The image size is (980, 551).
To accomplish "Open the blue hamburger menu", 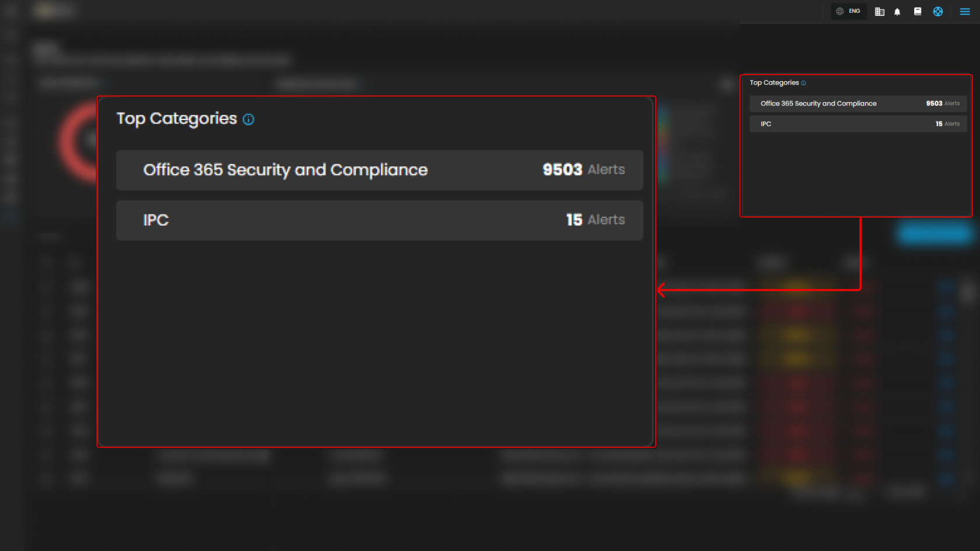I will [965, 12].
